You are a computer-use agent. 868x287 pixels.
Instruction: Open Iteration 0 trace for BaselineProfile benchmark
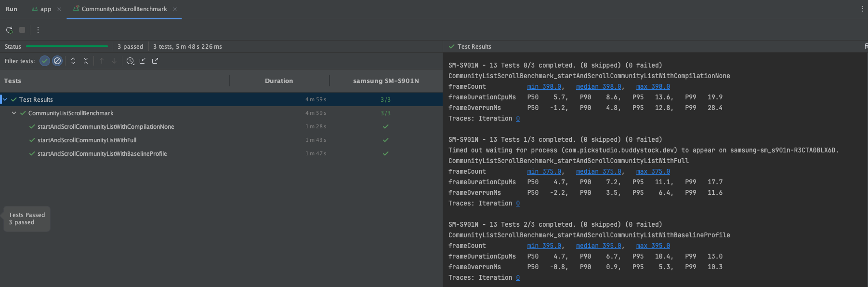coord(518,277)
